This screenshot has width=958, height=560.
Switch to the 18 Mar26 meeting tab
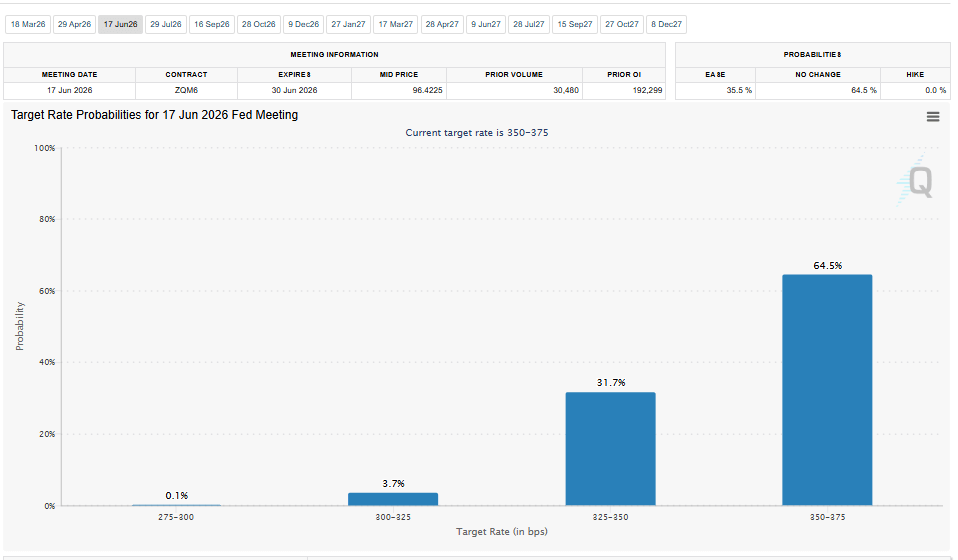point(28,24)
